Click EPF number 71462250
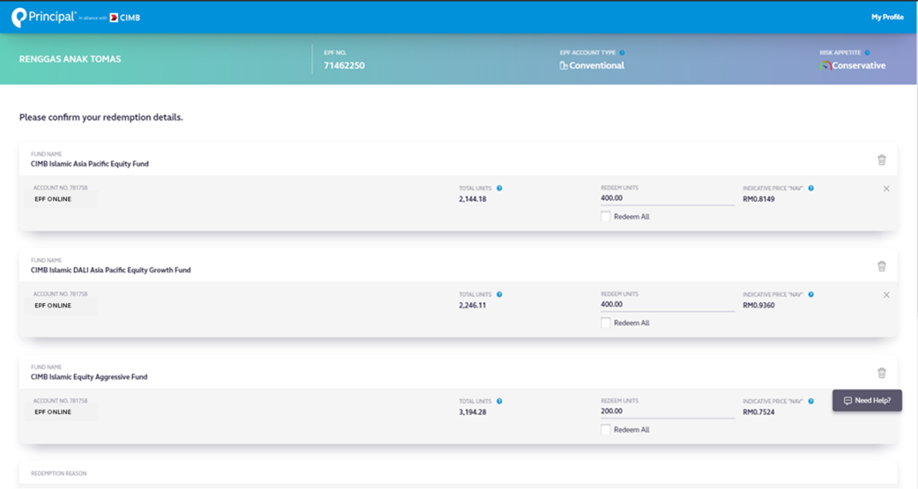Image resolution: width=918 pixels, height=489 pixels. click(x=344, y=66)
